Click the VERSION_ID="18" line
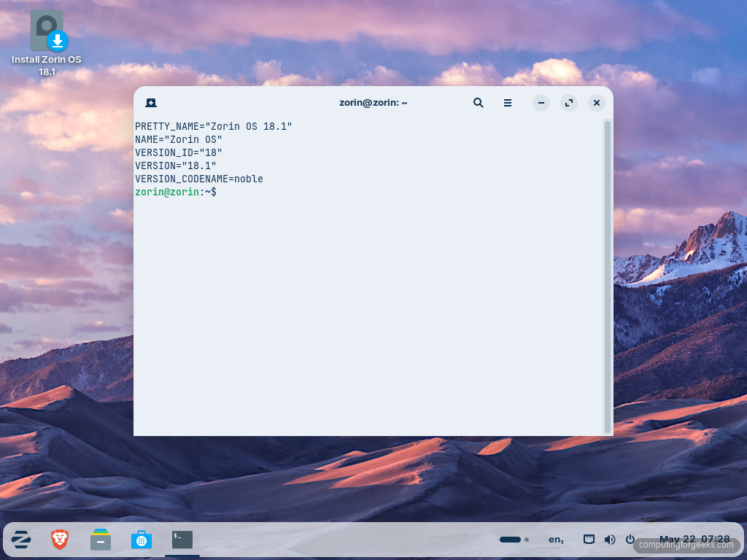747x560 pixels. (x=179, y=153)
